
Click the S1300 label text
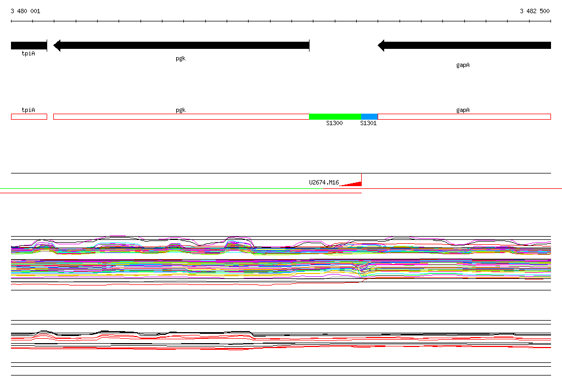pos(334,123)
